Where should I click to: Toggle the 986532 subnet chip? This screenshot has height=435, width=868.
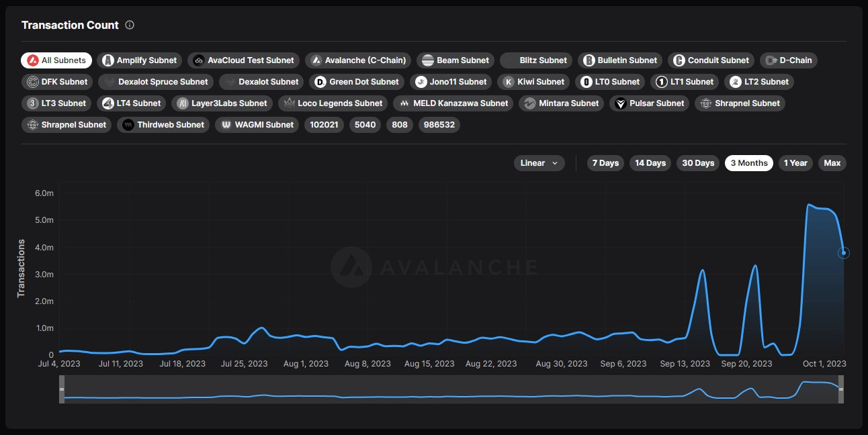pos(439,125)
